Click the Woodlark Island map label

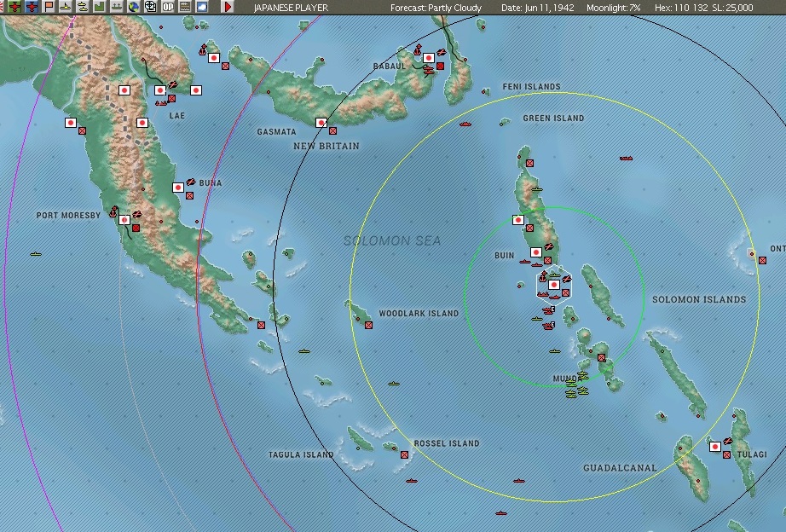coord(419,314)
